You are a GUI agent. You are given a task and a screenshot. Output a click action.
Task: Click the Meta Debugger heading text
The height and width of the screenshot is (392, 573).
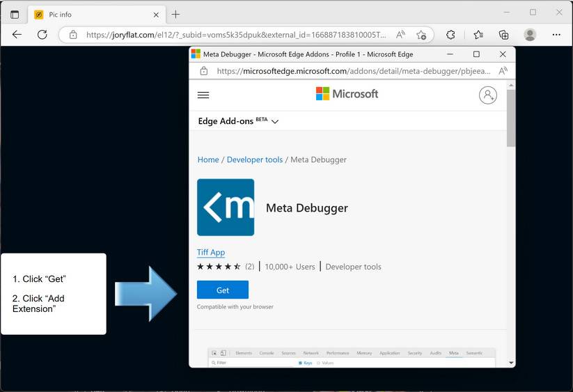tap(307, 208)
